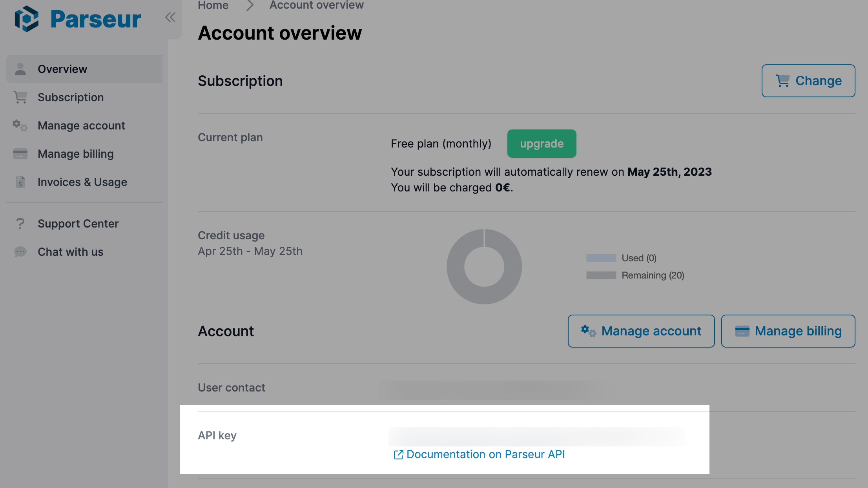Click the 'Current plan' label
Screen dimensions: 868x488
tap(230, 137)
